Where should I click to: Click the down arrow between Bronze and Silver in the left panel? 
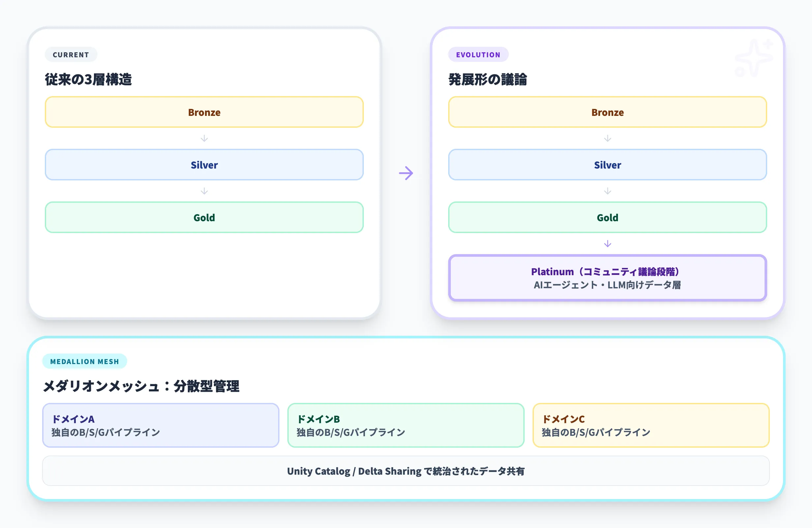click(204, 138)
